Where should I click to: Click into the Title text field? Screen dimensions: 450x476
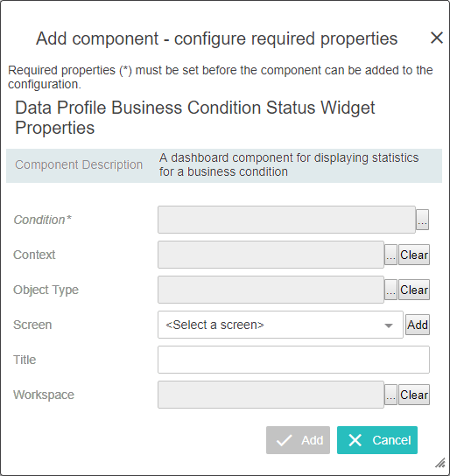pos(293,360)
